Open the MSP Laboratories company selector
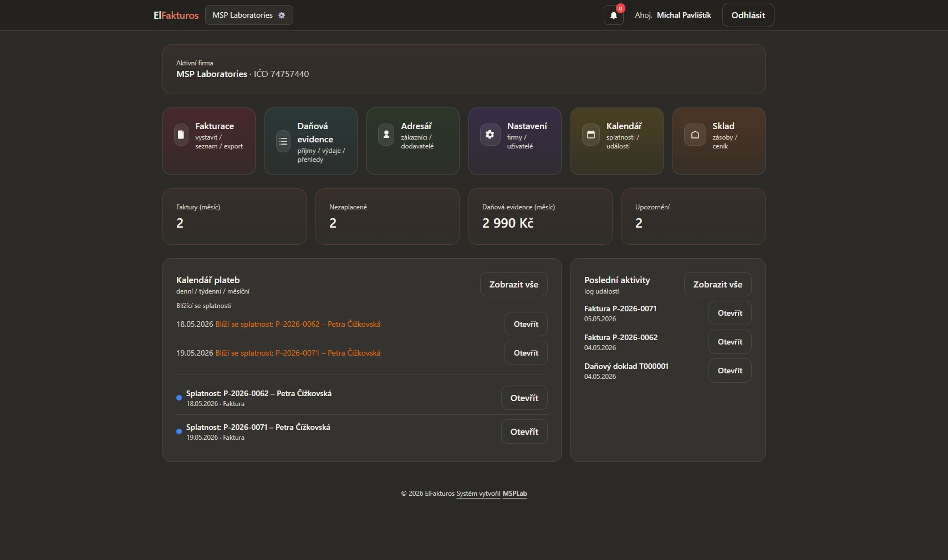 [x=249, y=15]
